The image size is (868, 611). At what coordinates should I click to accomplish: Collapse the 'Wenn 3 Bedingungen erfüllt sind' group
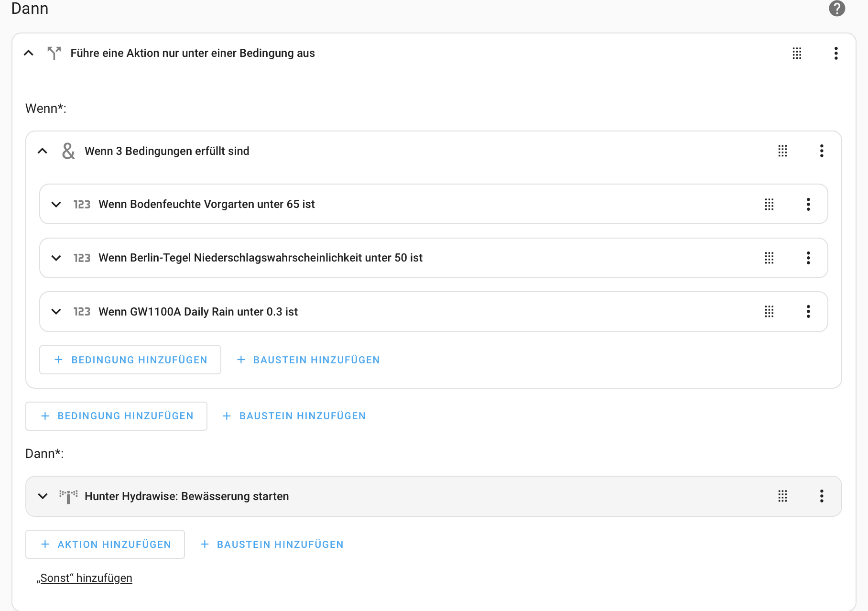[43, 151]
